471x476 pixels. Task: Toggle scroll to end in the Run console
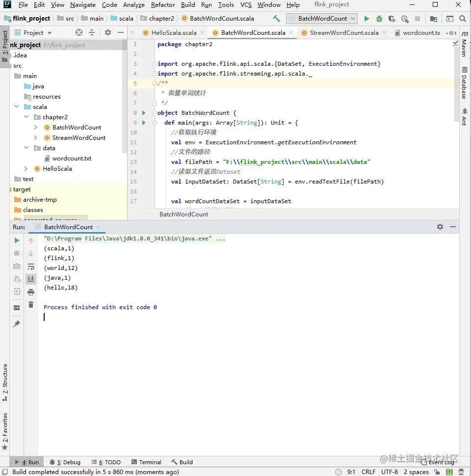(x=30, y=279)
